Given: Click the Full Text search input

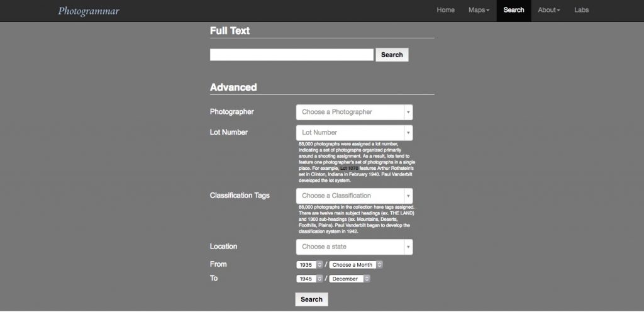Looking at the screenshot, I should point(291,55).
